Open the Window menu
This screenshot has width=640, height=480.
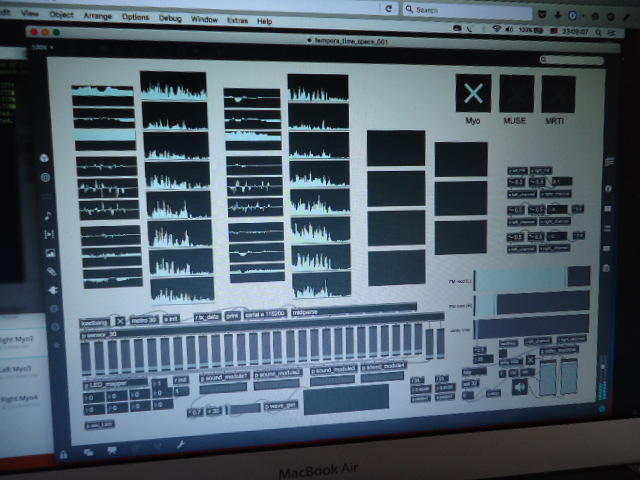click(x=204, y=19)
